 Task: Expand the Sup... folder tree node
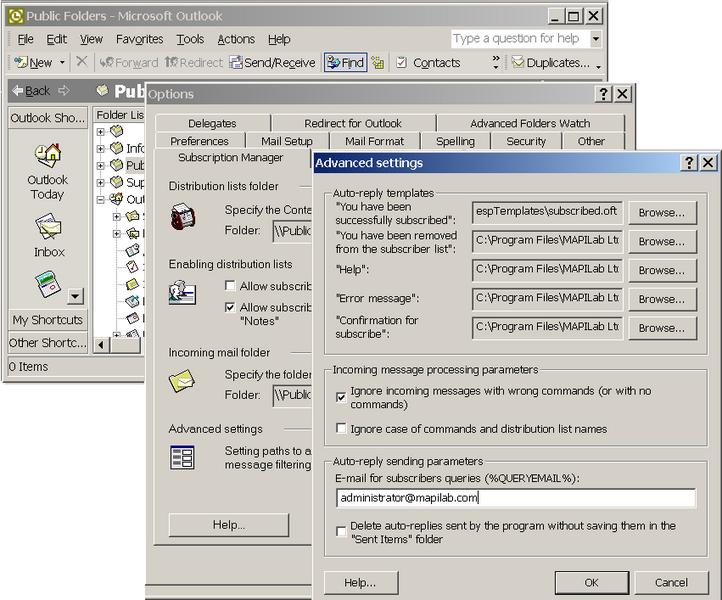pos(100,182)
